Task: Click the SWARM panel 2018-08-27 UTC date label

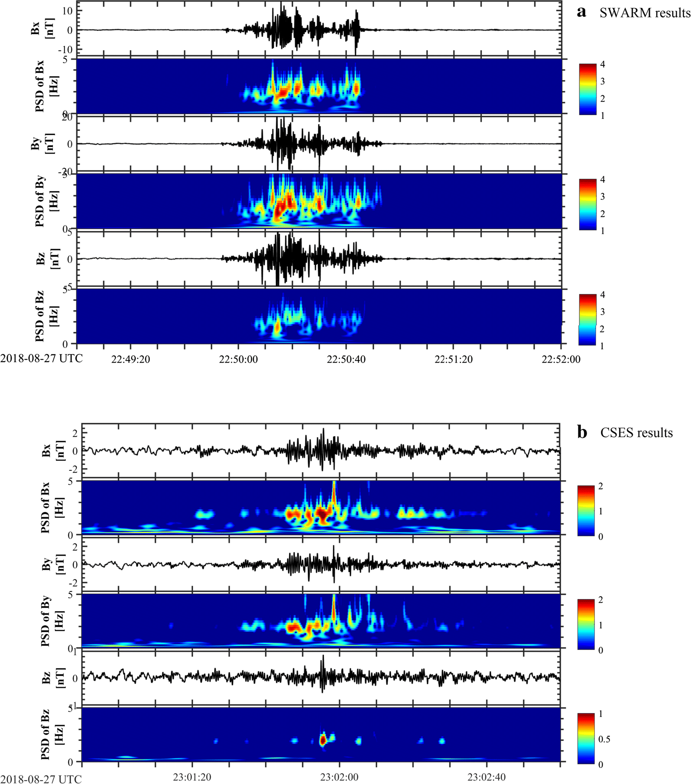Action: point(41,359)
